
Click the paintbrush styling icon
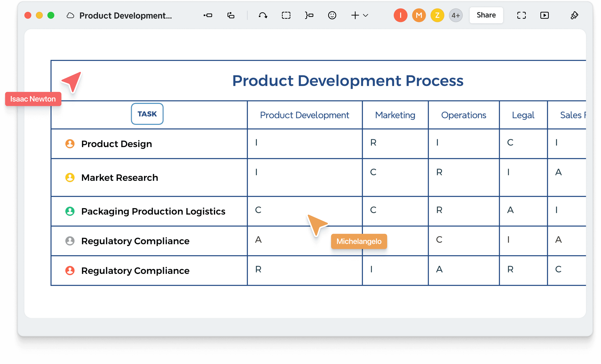coord(574,15)
